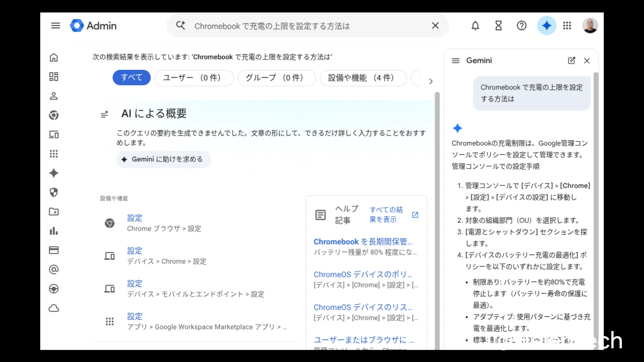The width and height of the screenshot is (644, 362).
Task: Open the Account @ icon in the sidebar
Action: pyautogui.click(x=54, y=269)
